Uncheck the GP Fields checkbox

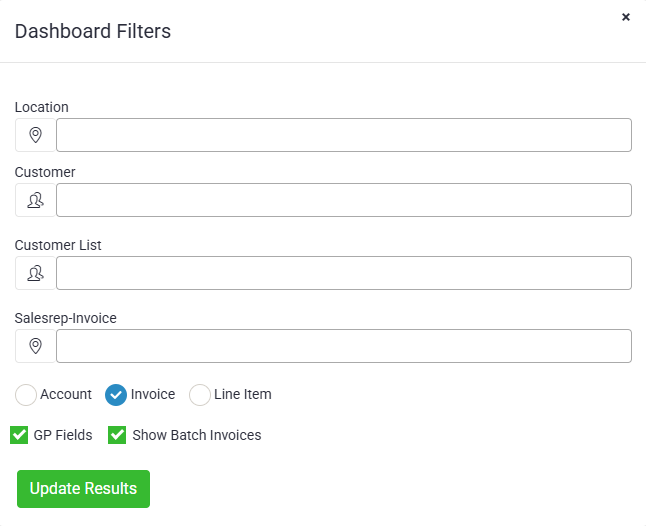pos(19,435)
